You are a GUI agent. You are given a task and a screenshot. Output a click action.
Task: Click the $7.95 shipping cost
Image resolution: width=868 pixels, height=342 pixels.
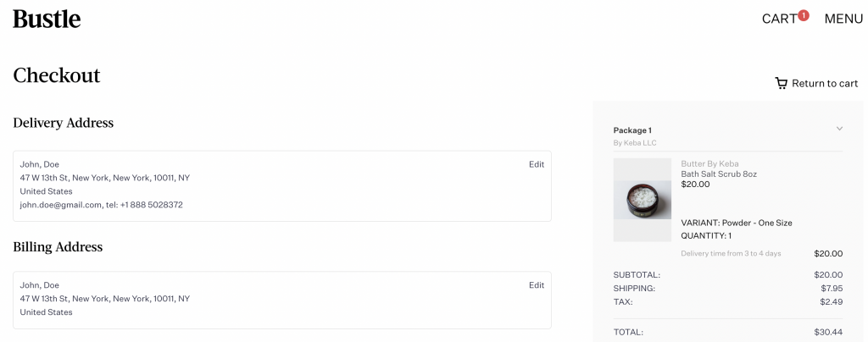click(832, 289)
